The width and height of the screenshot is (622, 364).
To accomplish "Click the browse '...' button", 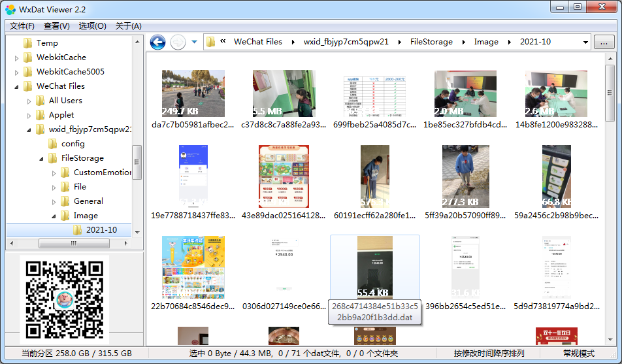I will [604, 42].
